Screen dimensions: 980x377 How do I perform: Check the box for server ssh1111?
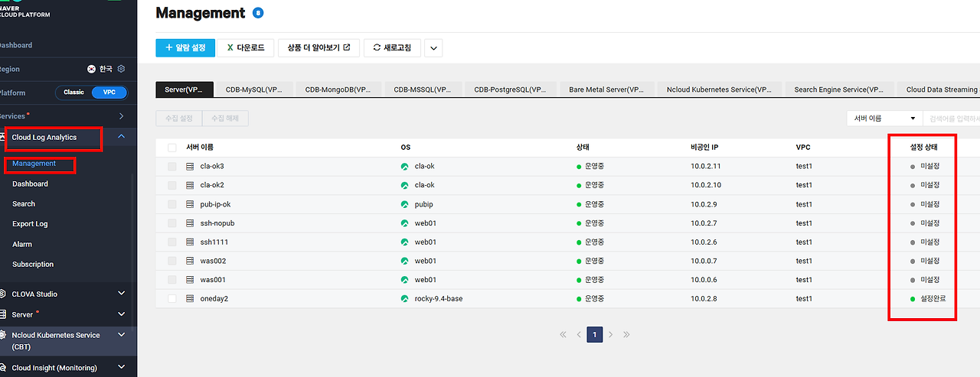pyautogui.click(x=172, y=242)
